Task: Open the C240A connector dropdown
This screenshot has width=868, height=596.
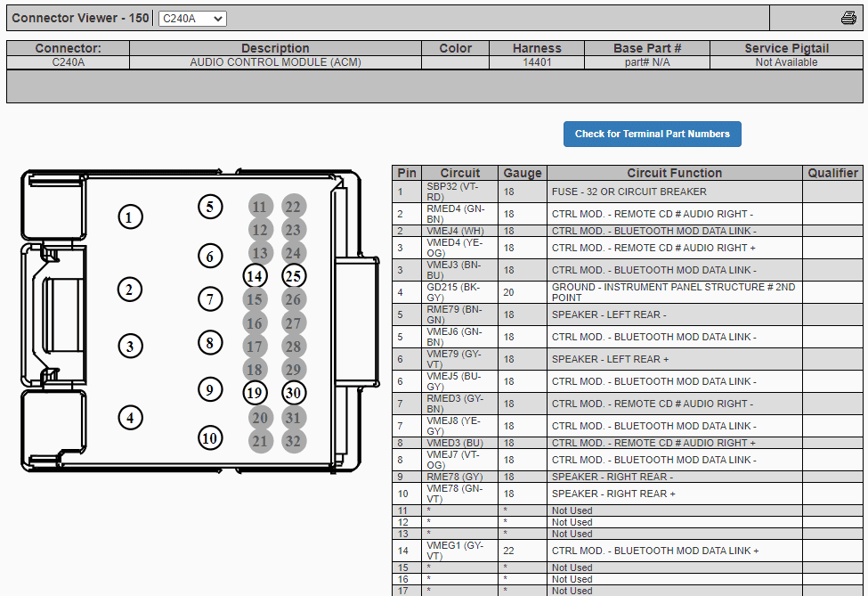Action: 192,19
